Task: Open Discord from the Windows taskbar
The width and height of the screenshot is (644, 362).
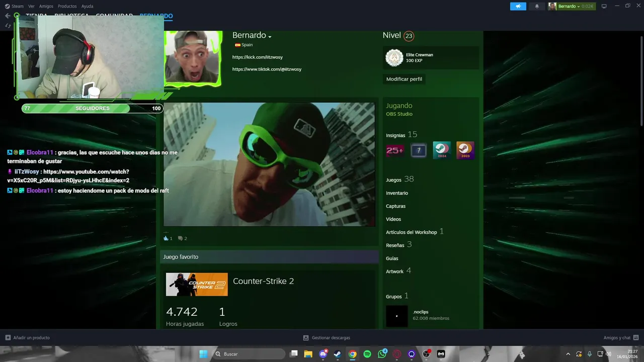Action: coord(323,354)
